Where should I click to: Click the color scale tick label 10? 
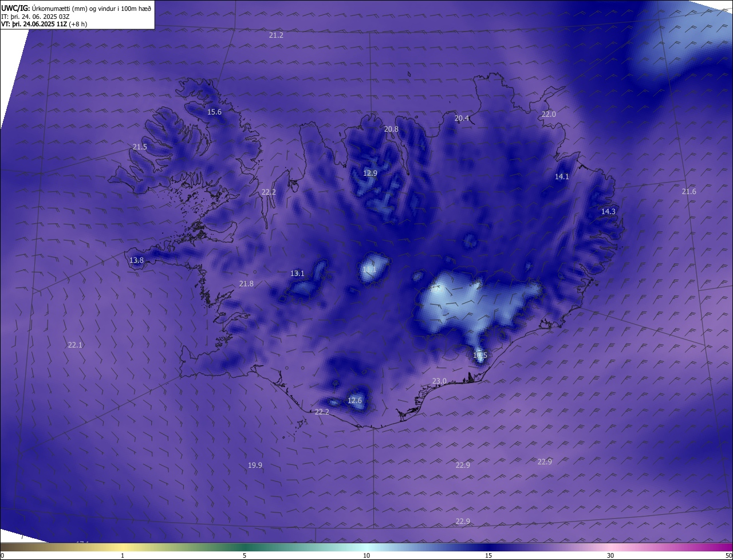[x=366, y=555]
